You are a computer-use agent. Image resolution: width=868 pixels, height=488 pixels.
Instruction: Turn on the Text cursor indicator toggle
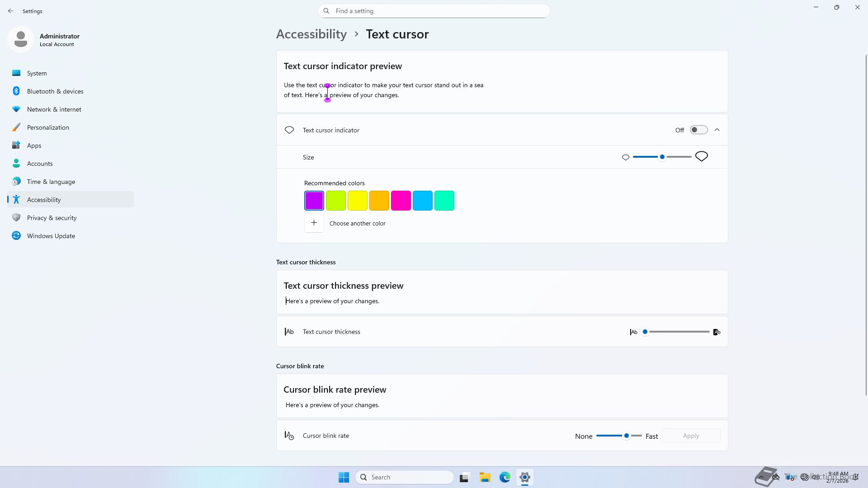[x=698, y=130]
